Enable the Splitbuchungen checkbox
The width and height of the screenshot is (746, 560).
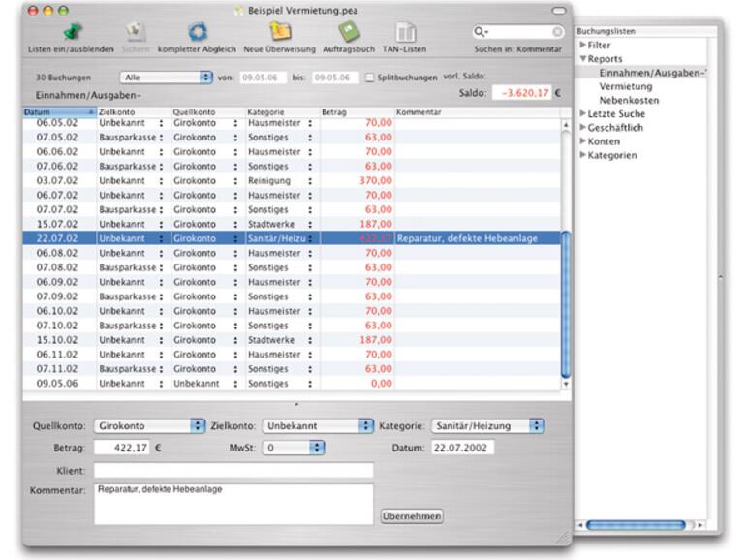369,77
